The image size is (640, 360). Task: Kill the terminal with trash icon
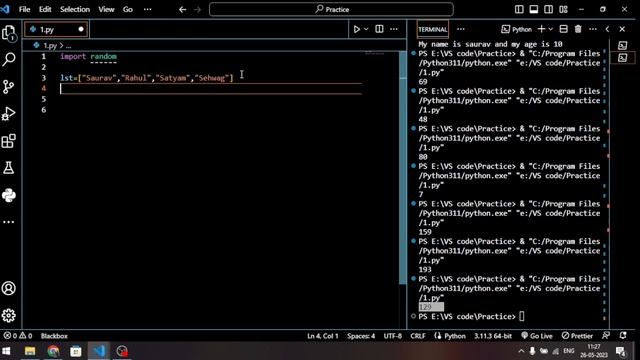click(578, 29)
